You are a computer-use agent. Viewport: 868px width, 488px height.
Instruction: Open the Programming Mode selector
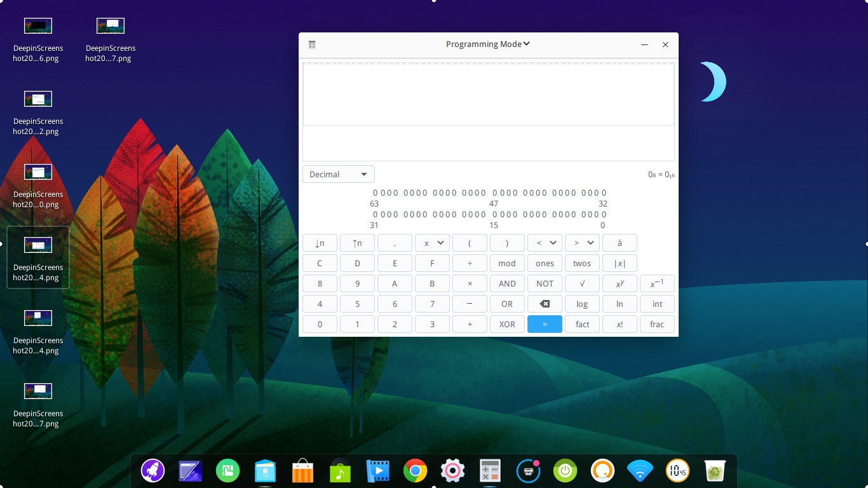[487, 44]
